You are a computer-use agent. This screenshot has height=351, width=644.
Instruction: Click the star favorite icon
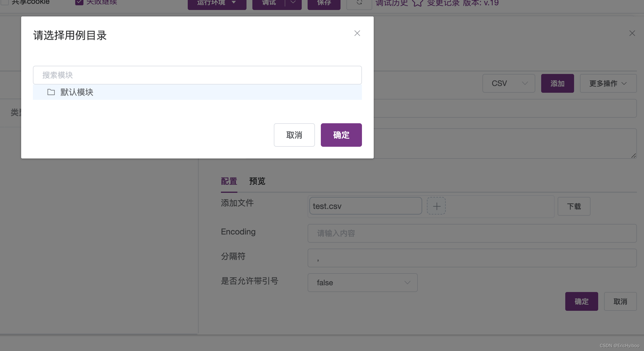tap(417, 3)
